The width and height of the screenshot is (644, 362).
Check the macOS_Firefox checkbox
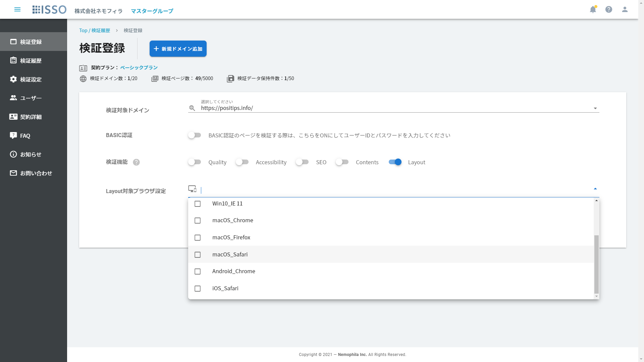[198, 238]
